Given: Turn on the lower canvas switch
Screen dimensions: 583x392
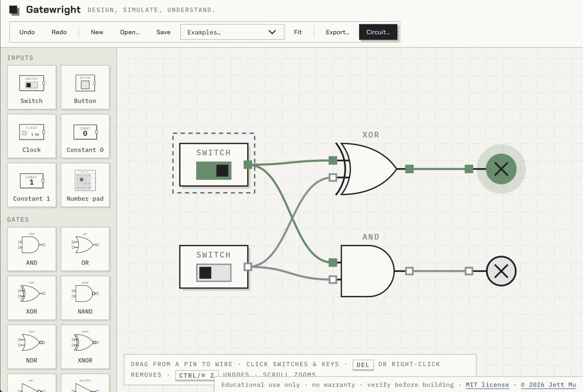Looking at the screenshot, I should pos(214,273).
